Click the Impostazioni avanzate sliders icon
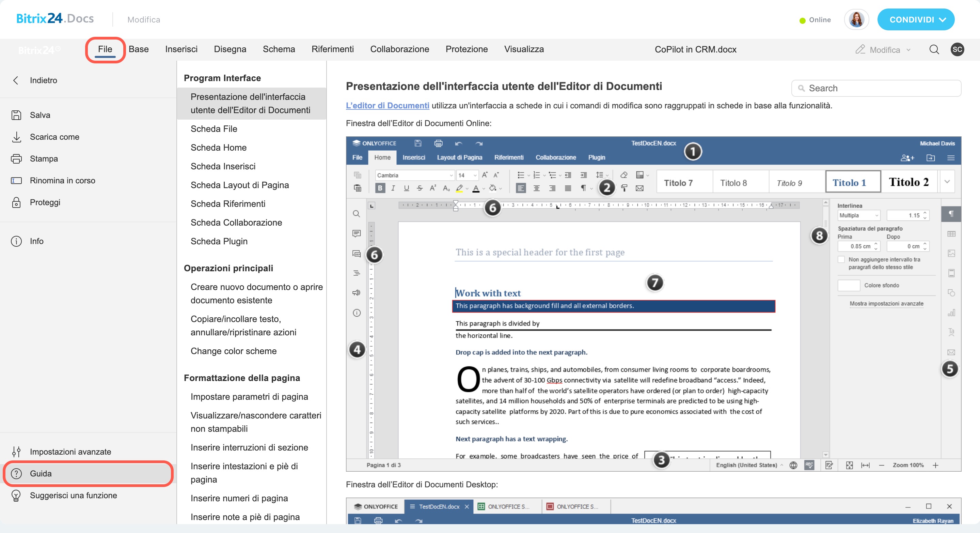980x533 pixels. click(x=16, y=452)
